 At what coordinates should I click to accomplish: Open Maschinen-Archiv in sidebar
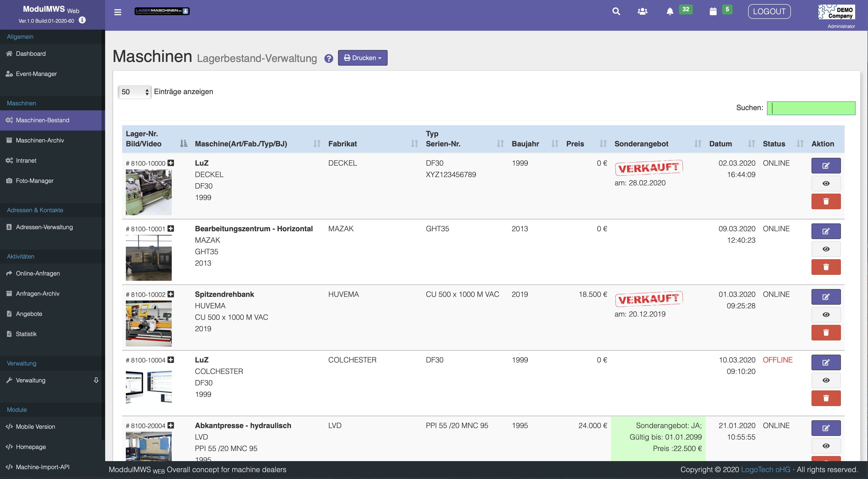point(40,140)
